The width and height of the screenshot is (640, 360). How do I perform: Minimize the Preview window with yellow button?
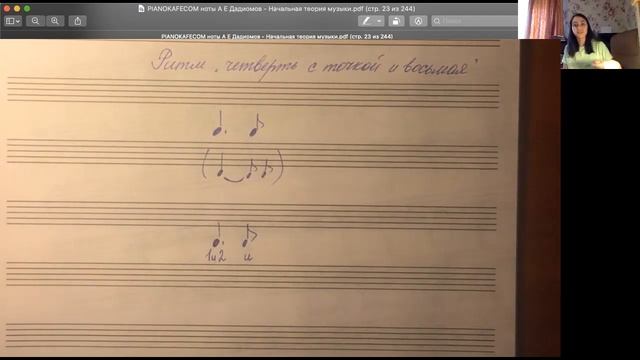click(17, 9)
